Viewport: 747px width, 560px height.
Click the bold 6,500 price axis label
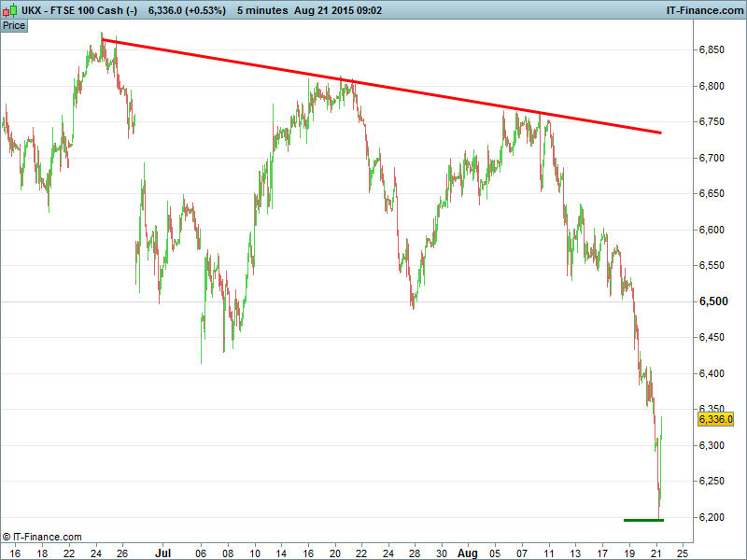(713, 301)
